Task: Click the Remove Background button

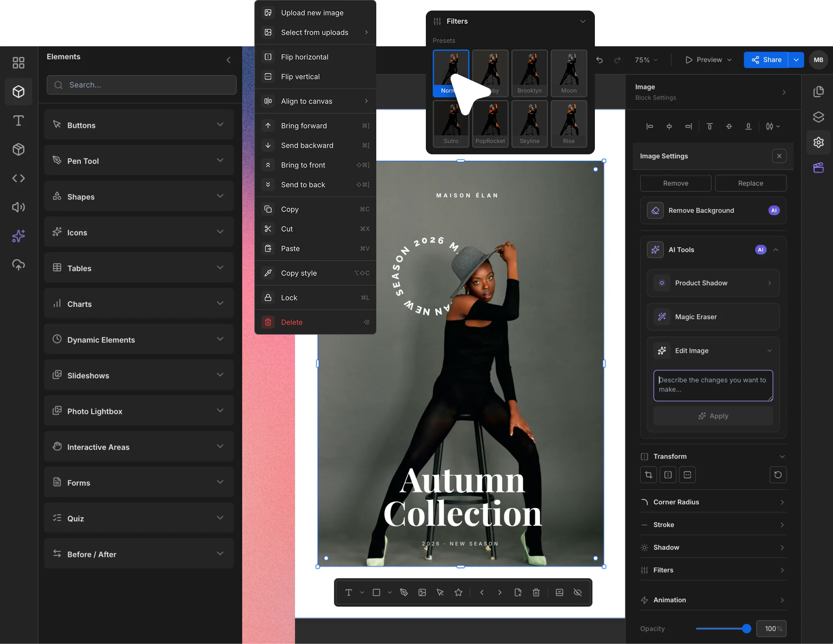Action: (713, 210)
